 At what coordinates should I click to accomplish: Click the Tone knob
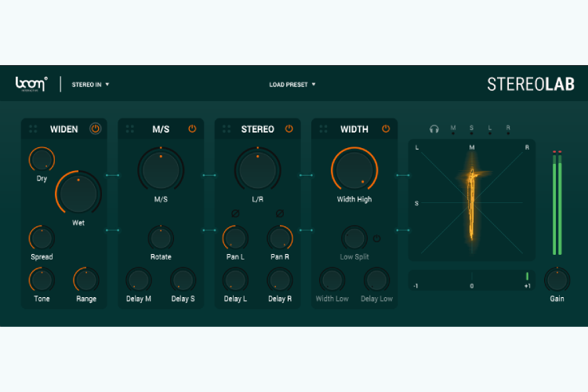(42, 280)
